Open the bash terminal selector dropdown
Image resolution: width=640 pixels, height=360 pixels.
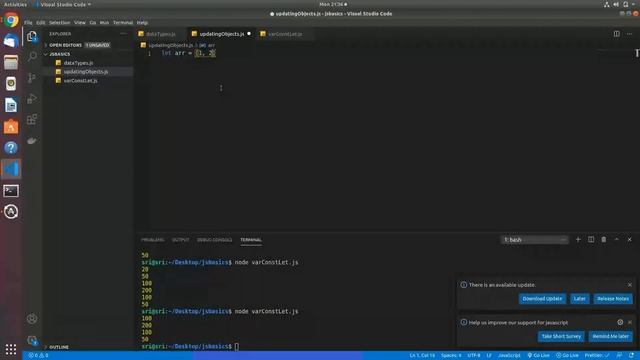point(534,240)
